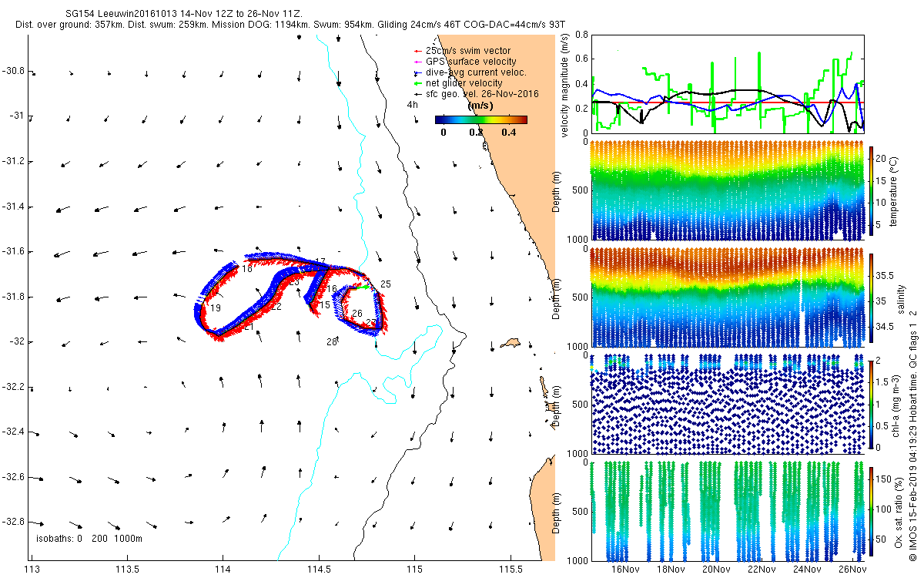Click the '26Nov' date tick

(852, 570)
